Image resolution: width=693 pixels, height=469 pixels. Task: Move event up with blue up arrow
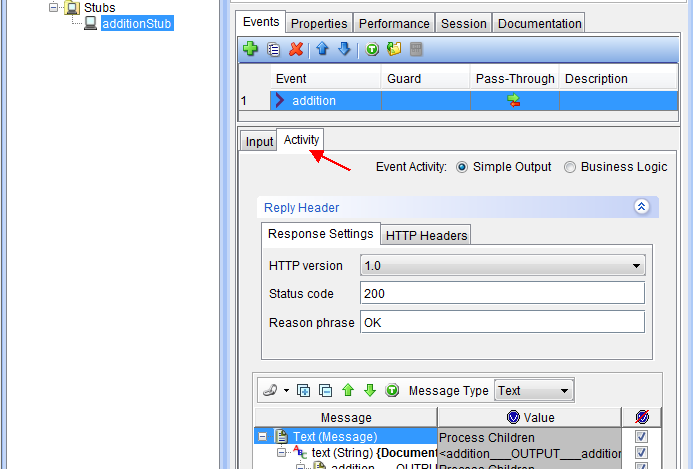[x=322, y=49]
